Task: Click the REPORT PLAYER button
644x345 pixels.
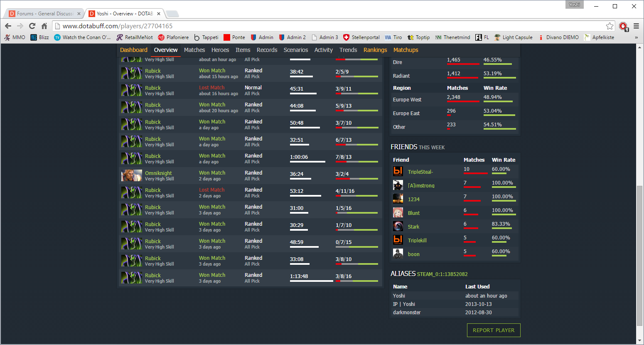Action: [494, 330]
